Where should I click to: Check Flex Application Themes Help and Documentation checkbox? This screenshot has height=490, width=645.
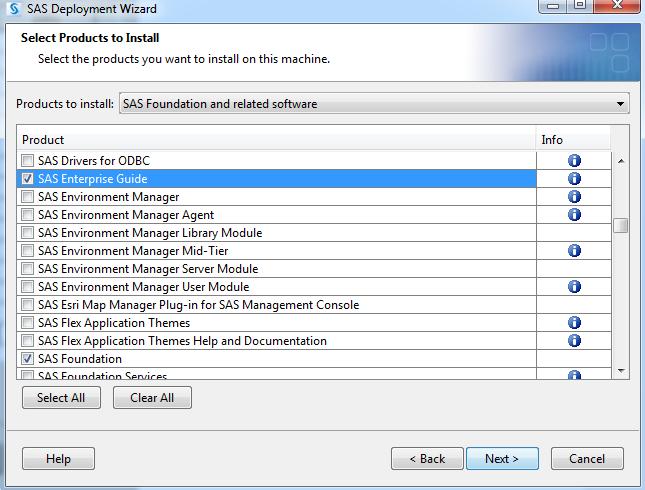(28, 341)
